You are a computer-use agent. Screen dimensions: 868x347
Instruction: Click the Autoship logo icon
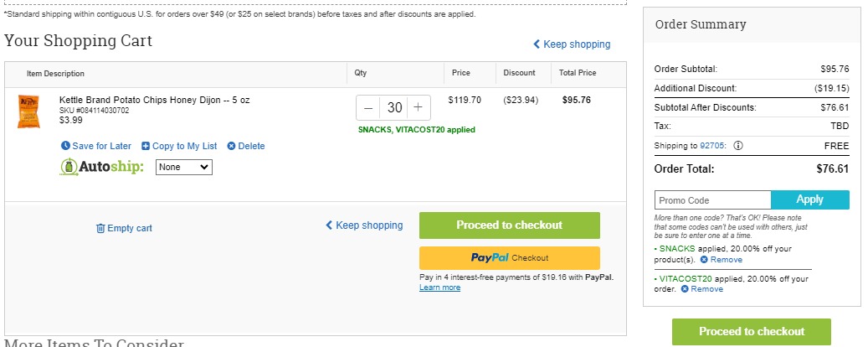tap(68, 166)
